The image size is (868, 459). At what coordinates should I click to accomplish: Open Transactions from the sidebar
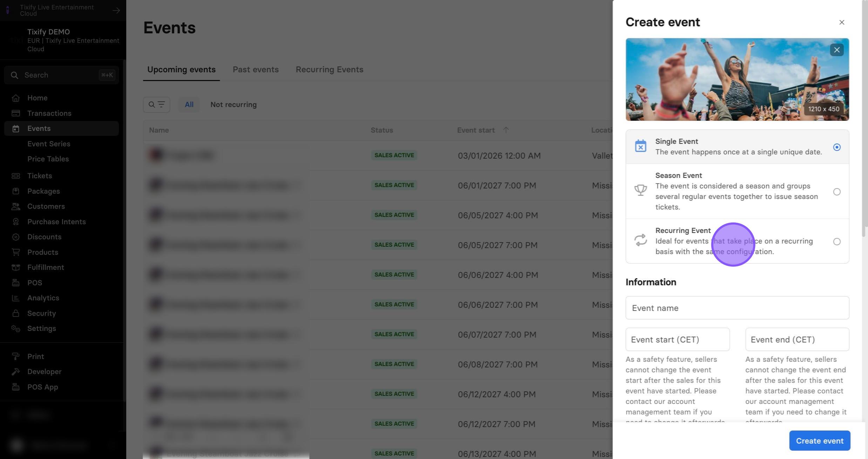[x=49, y=113]
